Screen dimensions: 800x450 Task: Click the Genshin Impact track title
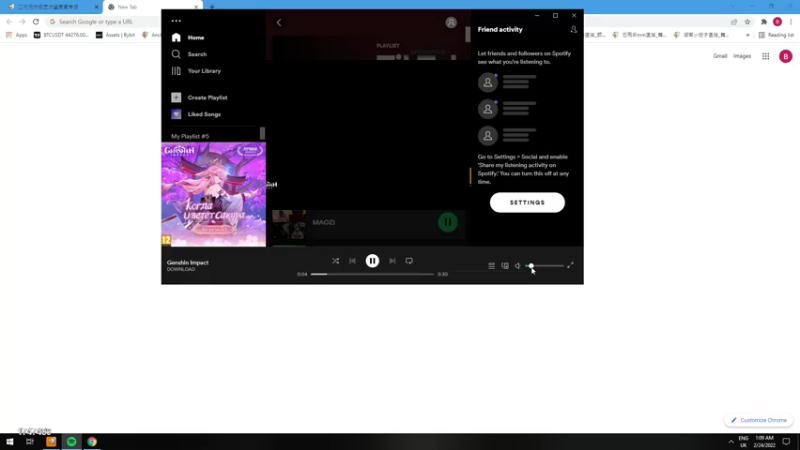pos(188,262)
